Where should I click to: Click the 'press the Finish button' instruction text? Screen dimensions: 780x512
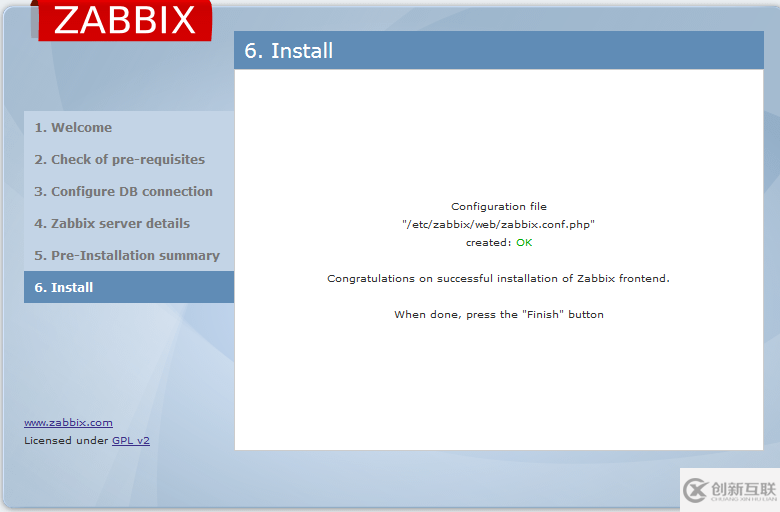click(x=499, y=314)
